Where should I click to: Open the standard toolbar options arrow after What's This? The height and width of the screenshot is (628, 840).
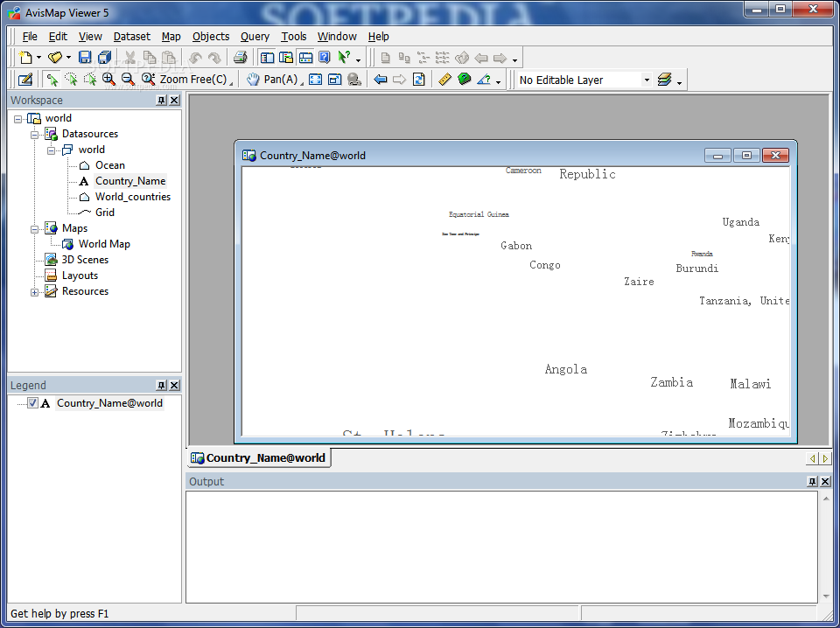coord(359,59)
